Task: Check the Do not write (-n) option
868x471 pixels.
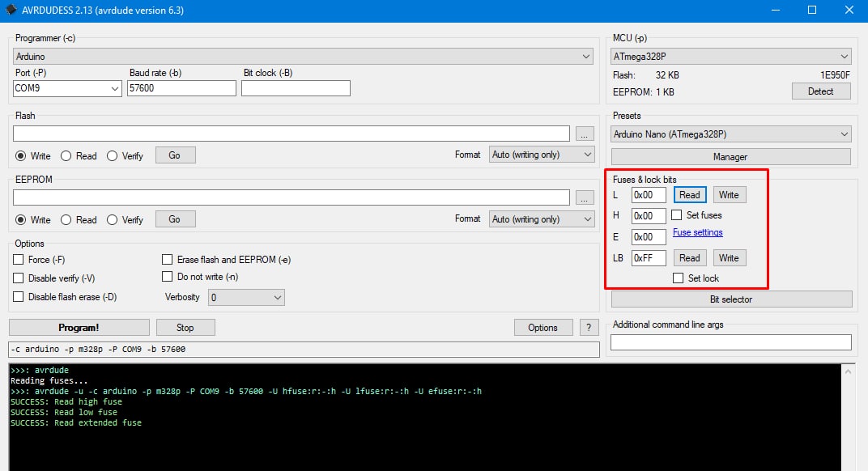Action: click(167, 276)
